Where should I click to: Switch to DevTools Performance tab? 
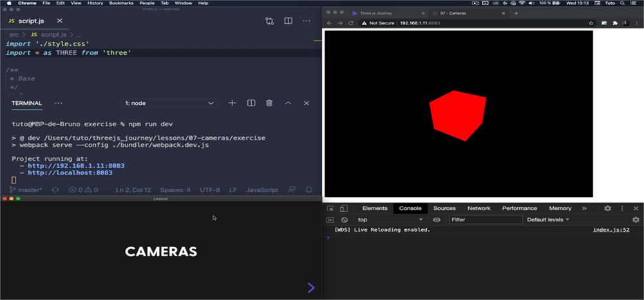520,209
